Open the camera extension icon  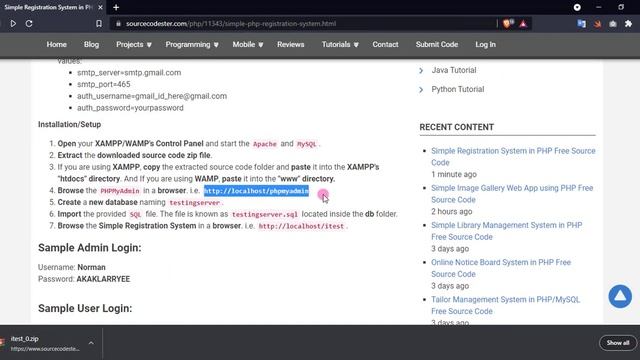(613, 24)
